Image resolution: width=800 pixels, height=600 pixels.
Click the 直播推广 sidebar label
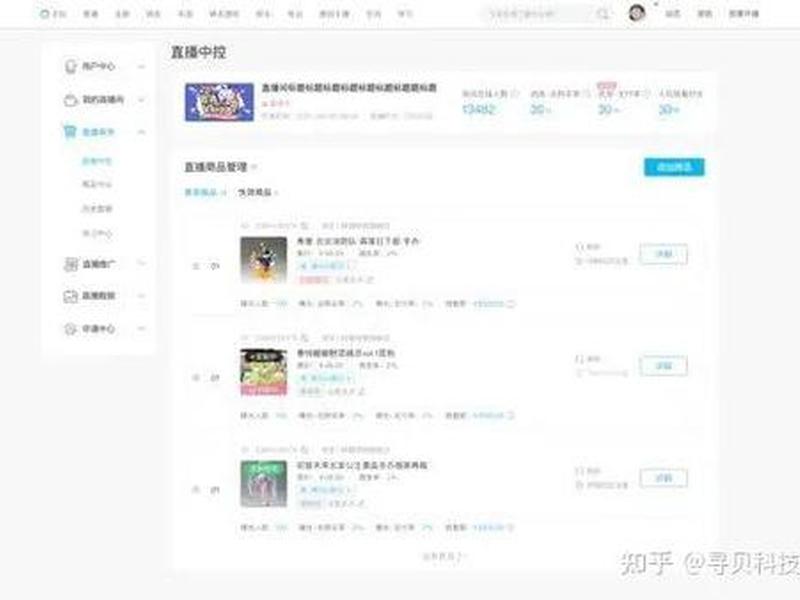click(x=99, y=264)
